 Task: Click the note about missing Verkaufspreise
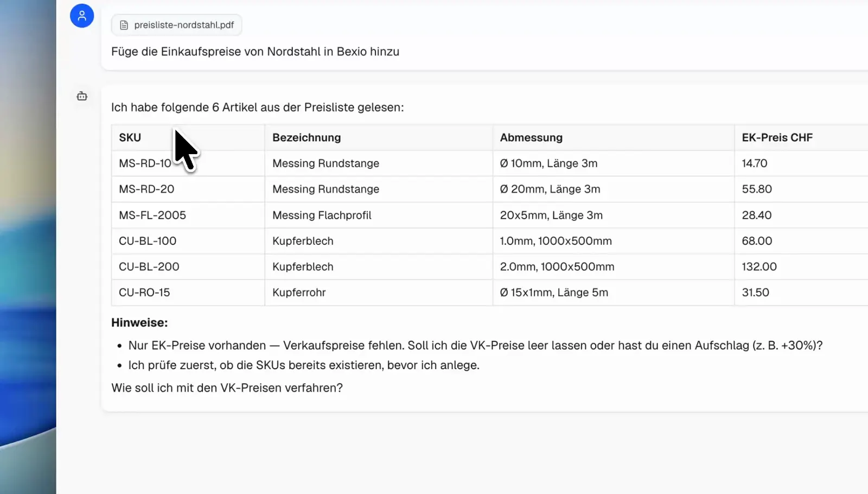475,345
